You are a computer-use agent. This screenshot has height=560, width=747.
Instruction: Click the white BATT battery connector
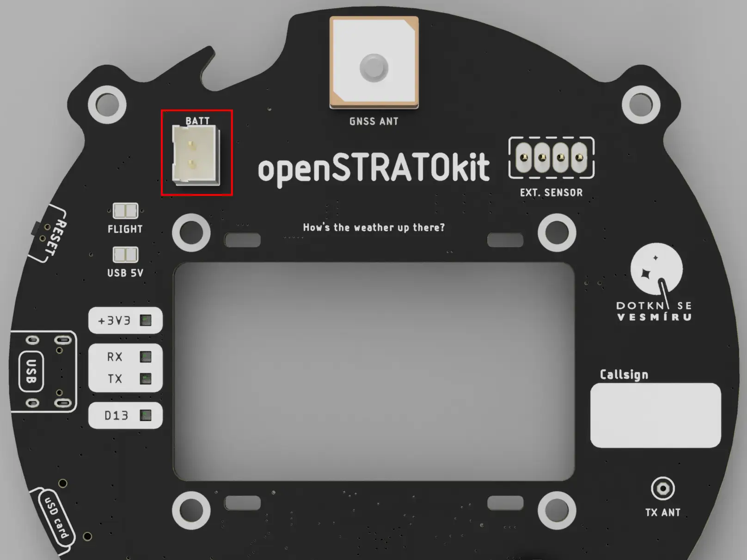[196, 155]
